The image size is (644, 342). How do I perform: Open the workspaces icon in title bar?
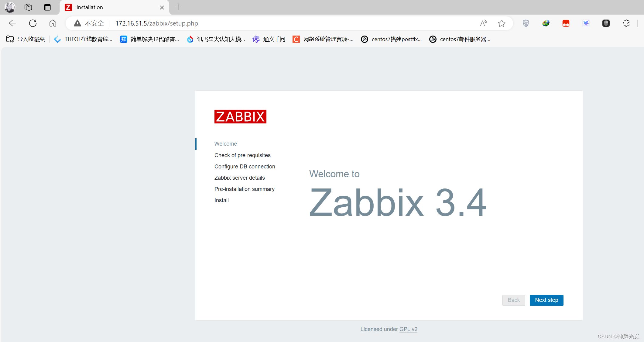click(x=28, y=7)
